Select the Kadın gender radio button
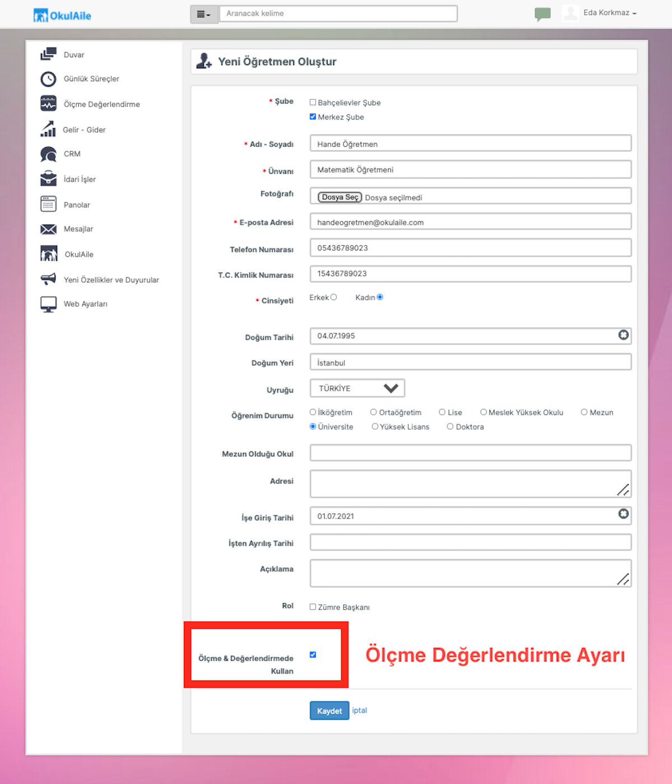This screenshot has height=784, width=672. pos(380,297)
